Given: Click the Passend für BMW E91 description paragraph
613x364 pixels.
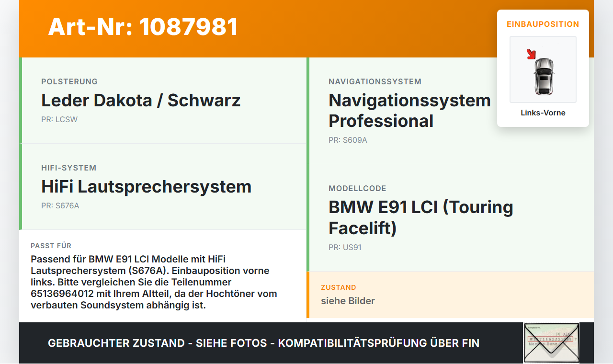Looking at the screenshot, I should point(154,282).
